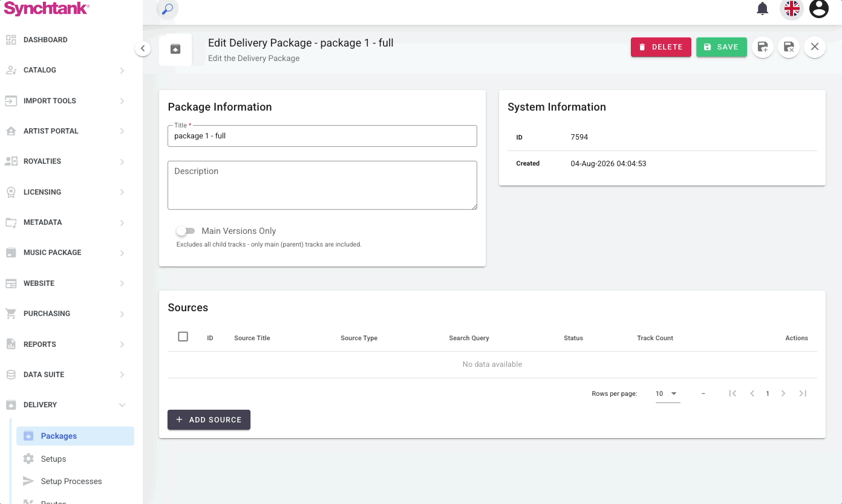Expand the Licensing chevron

click(x=122, y=192)
